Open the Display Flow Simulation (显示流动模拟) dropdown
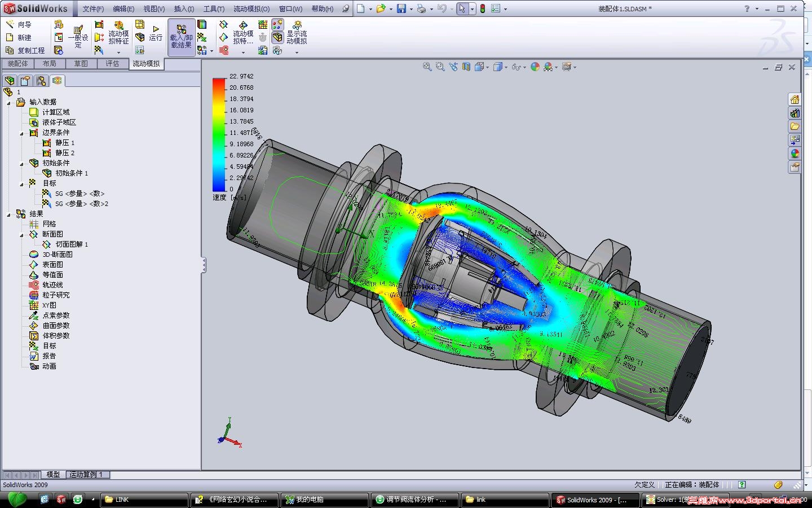The image size is (812, 508). coord(297,52)
